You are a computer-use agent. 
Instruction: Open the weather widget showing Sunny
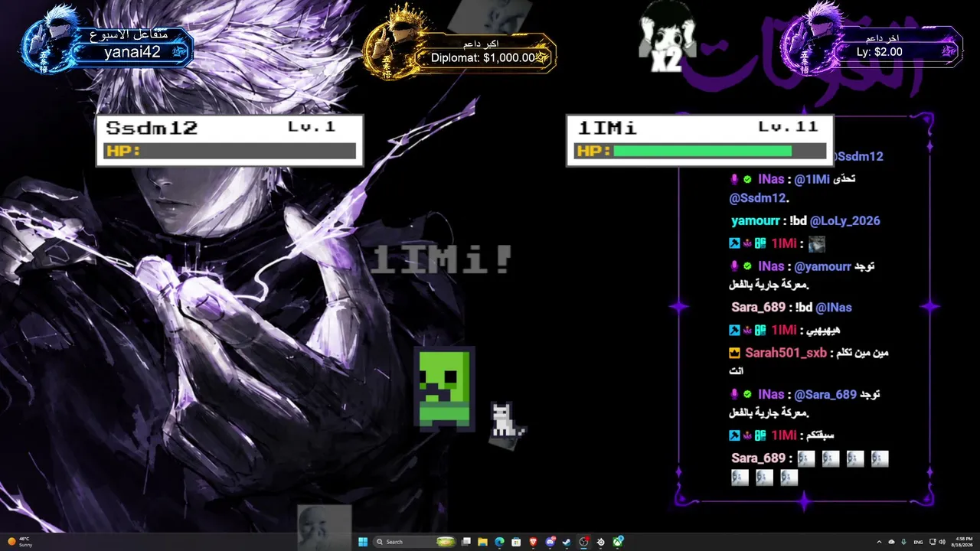coord(21,542)
